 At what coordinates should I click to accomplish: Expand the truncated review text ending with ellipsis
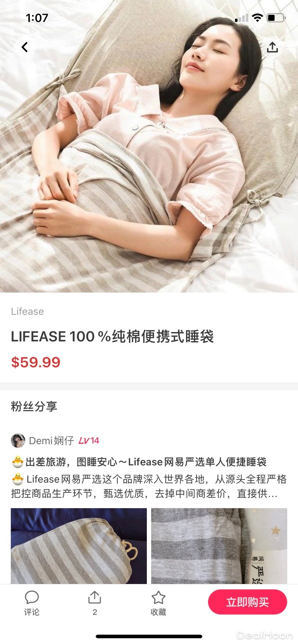[149, 486]
